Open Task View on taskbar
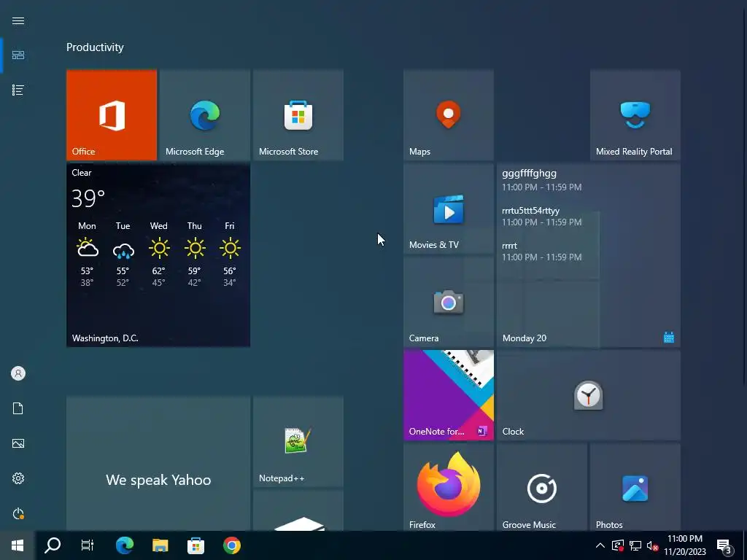This screenshot has height=560, width=747. coord(88,545)
